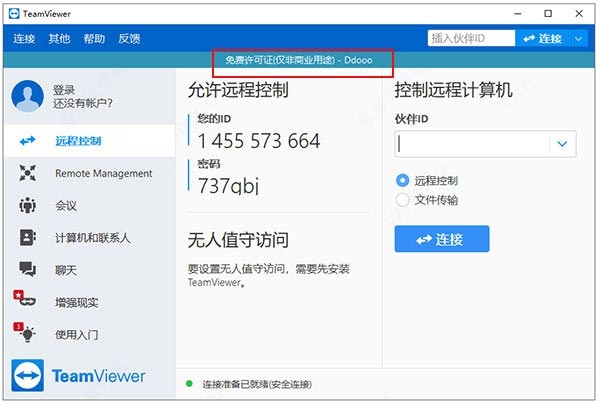Image resolution: width=600 pixels, height=403 pixels.
Task: Open Remote Management icon in sidebar
Action: 28,174
